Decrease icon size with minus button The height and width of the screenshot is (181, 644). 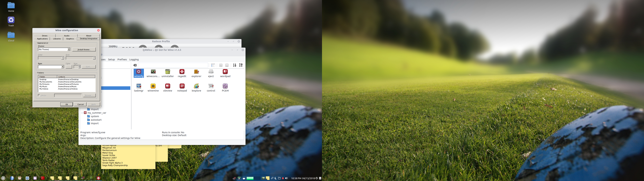click(227, 65)
